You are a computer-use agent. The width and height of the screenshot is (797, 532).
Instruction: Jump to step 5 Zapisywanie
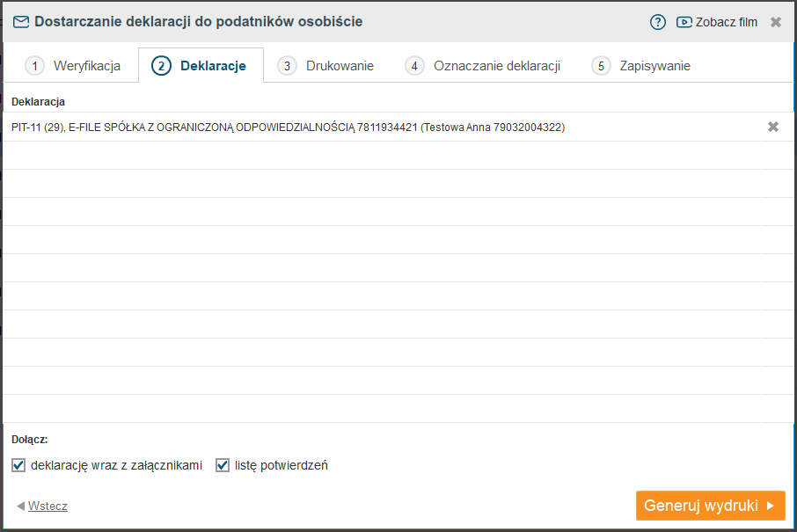pos(641,66)
